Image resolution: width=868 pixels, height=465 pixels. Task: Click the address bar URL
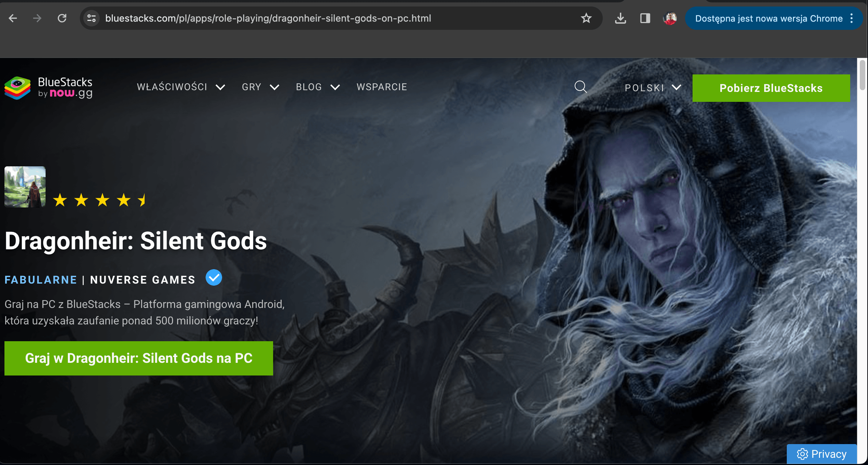(x=268, y=18)
